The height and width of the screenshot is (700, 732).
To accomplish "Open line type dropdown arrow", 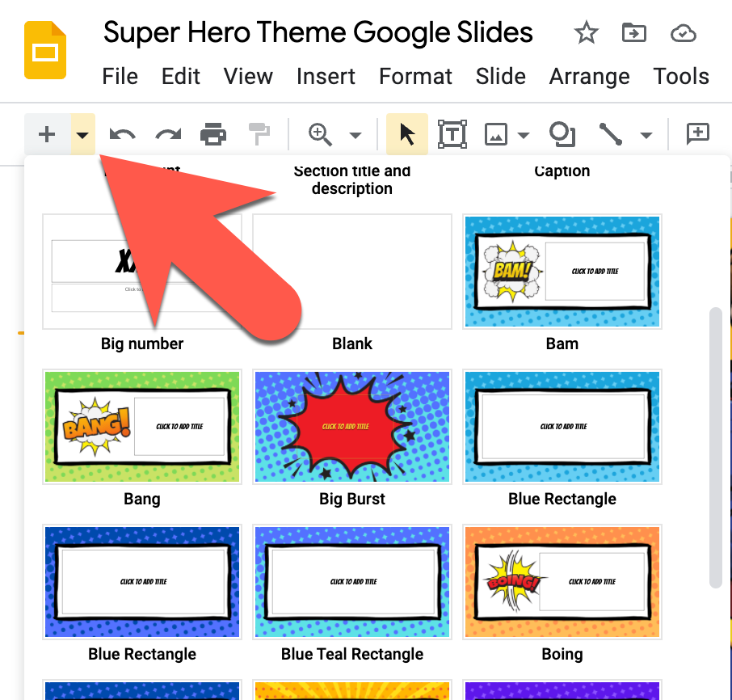I will [x=646, y=136].
